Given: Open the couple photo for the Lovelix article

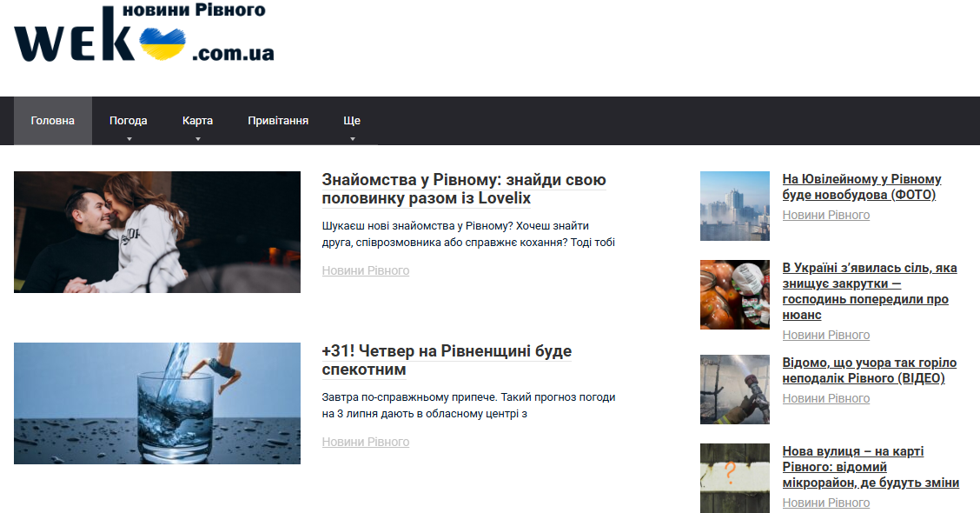Looking at the screenshot, I should coord(157,232).
